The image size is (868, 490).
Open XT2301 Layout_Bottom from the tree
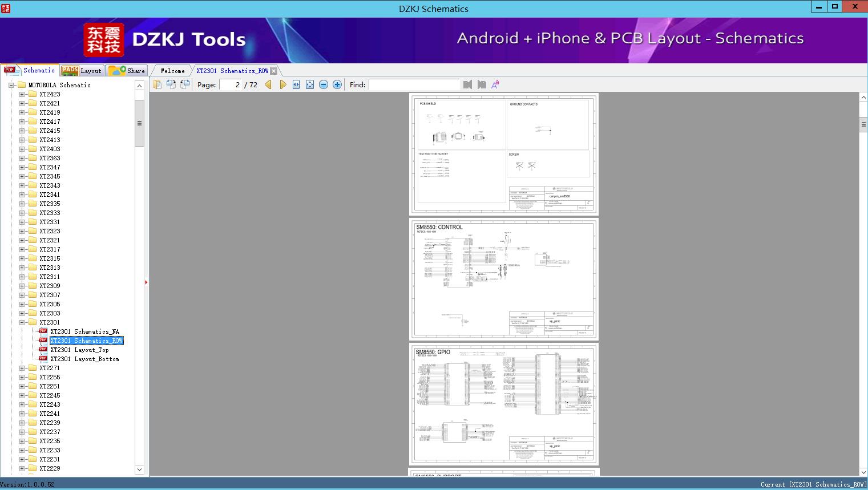[x=84, y=359]
